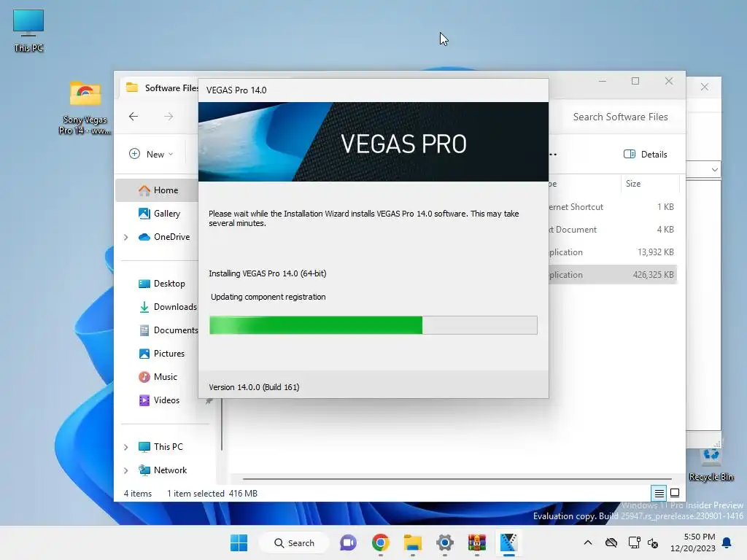The width and height of the screenshot is (747, 560).
Task: Open the Windows Start menu
Action: pos(239,542)
